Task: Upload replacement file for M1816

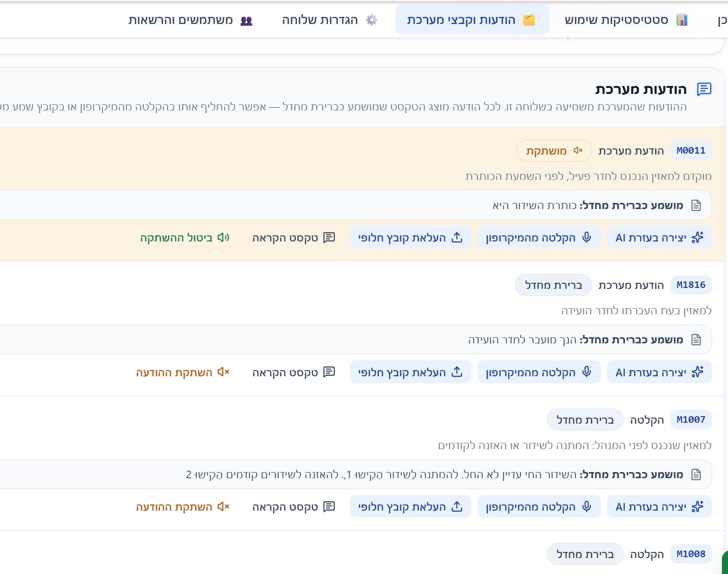Action: [x=410, y=372]
